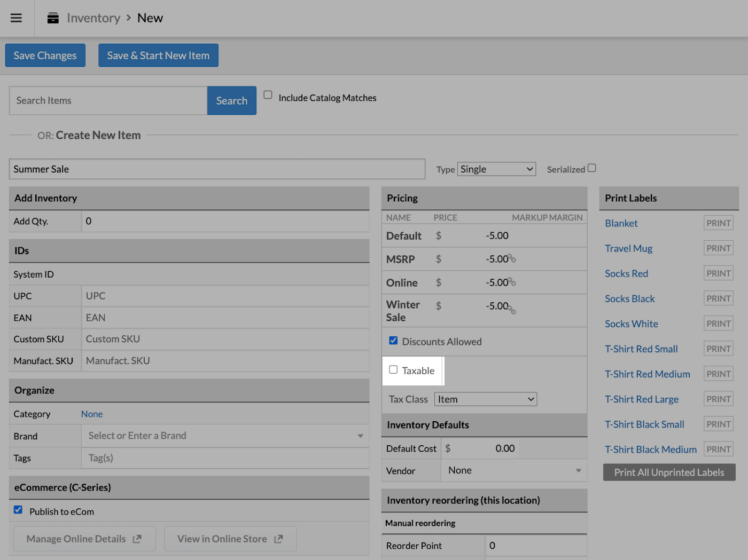The width and height of the screenshot is (748, 560).
Task: Click the Inventory archive box icon
Action: [x=53, y=18]
